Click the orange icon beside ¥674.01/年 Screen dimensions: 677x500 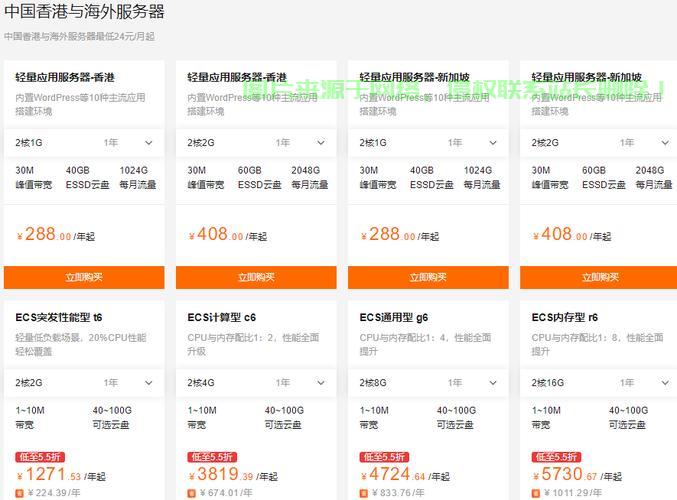192,493
